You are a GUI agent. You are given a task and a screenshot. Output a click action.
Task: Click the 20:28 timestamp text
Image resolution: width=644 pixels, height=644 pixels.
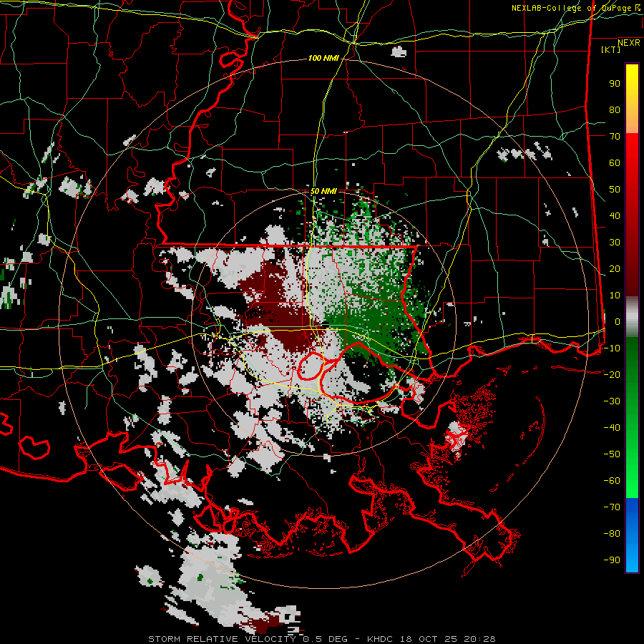(x=479, y=639)
